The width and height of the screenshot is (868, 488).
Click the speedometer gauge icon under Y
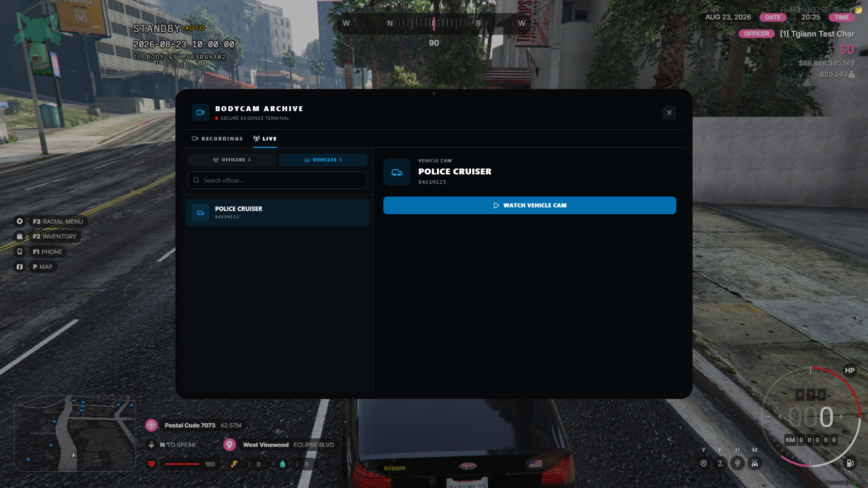[703, 463]
